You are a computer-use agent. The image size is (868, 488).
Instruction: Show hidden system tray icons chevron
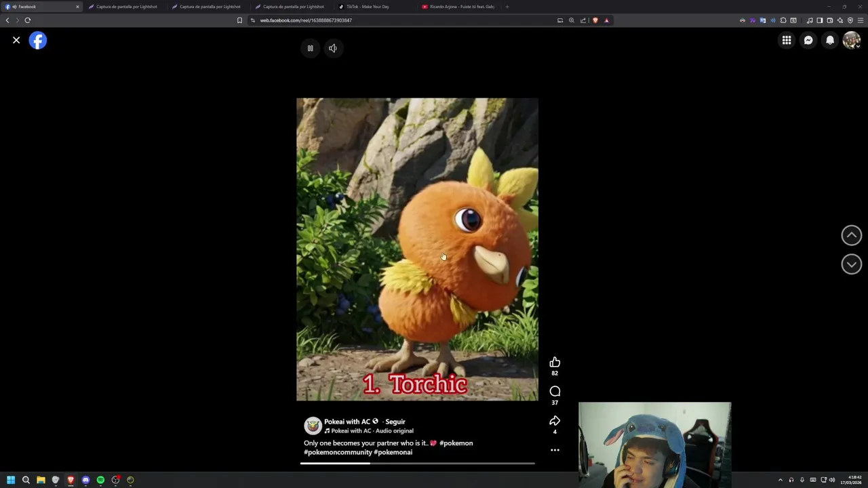point(781,480)
